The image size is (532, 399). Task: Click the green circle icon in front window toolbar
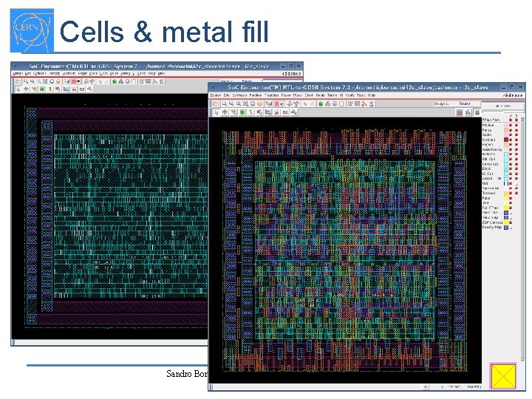point(321,104)
